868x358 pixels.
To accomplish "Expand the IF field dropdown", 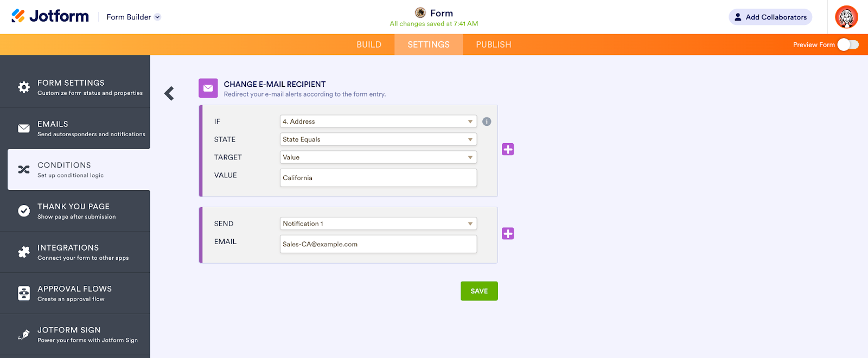I will pos(378,122).
